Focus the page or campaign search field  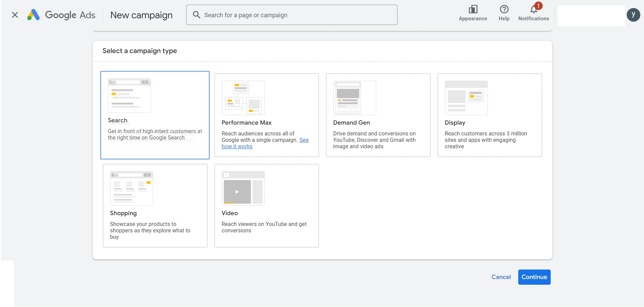292,15
